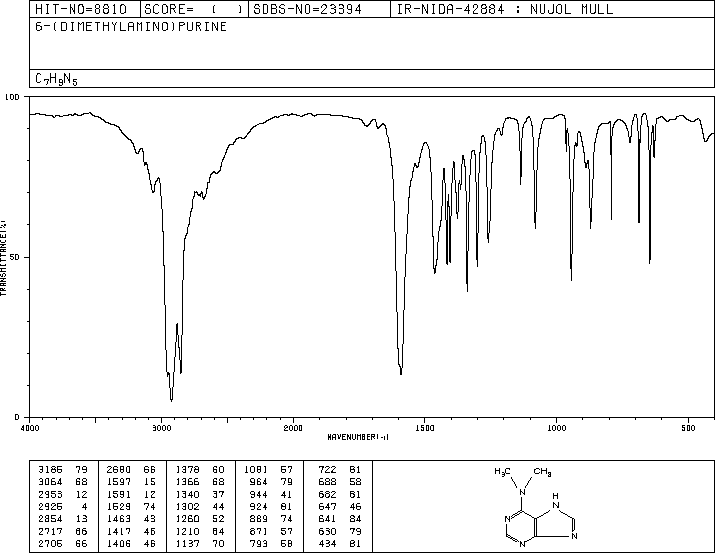Screen dimensions: 715x553
Task: Select peak table entry 1597
Action: (131, 482)
